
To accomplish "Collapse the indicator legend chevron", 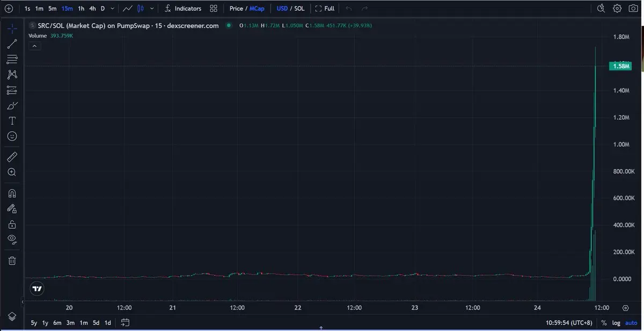I will pos(34,46).
